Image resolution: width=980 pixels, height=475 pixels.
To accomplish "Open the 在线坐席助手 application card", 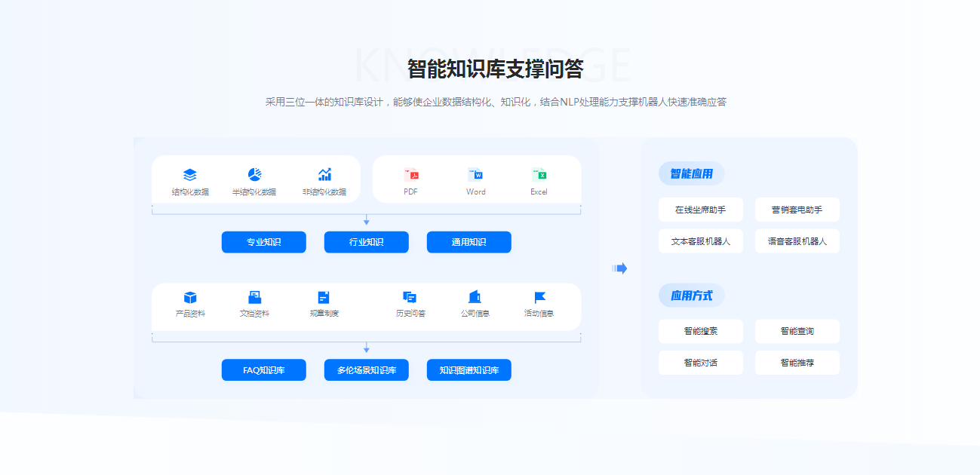I will pyautogui.click(x=700, y=210).
